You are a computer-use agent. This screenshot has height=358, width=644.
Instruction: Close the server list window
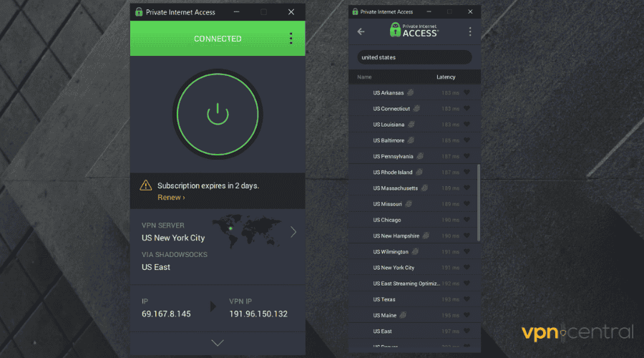470,11
